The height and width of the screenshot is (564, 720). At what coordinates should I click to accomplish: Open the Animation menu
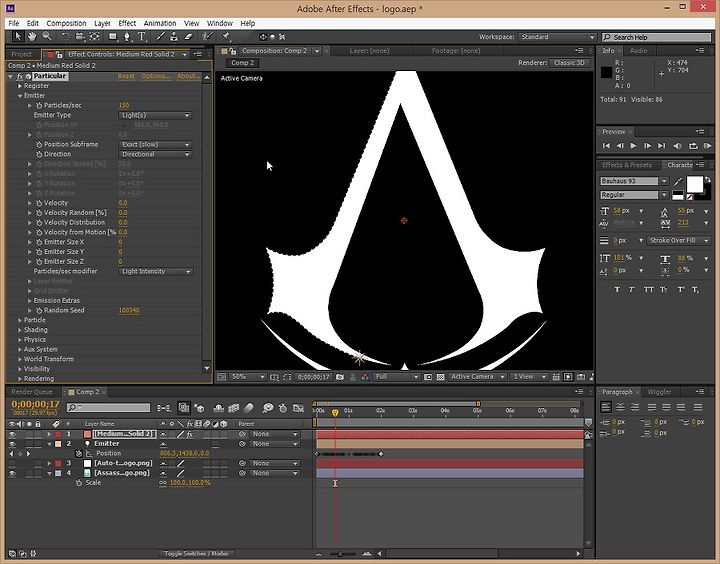click(x=160, y=23)
